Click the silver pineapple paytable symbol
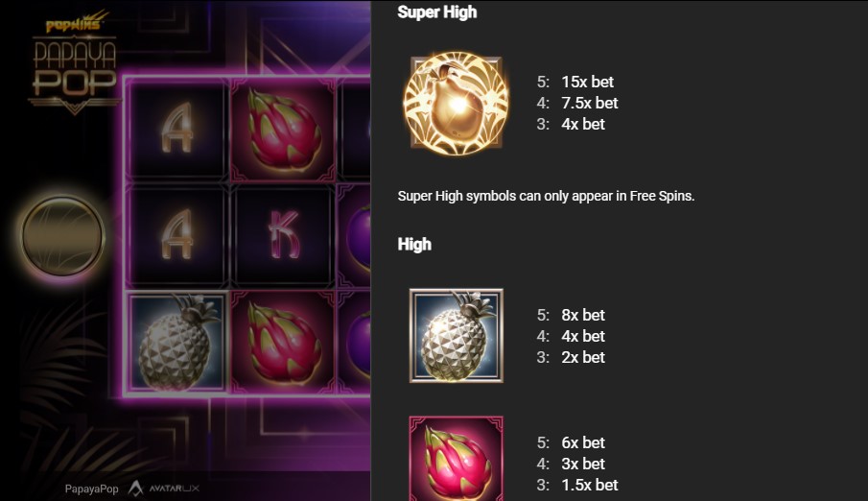 tap(457, 336)
